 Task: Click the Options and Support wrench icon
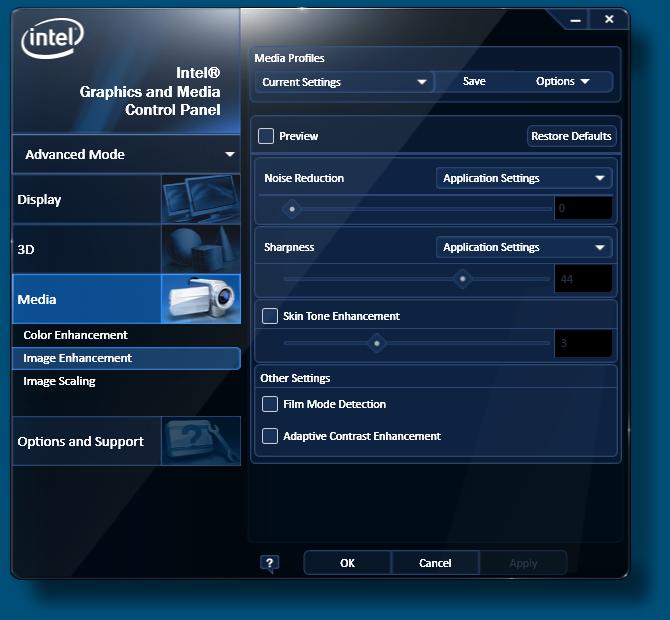201,441
